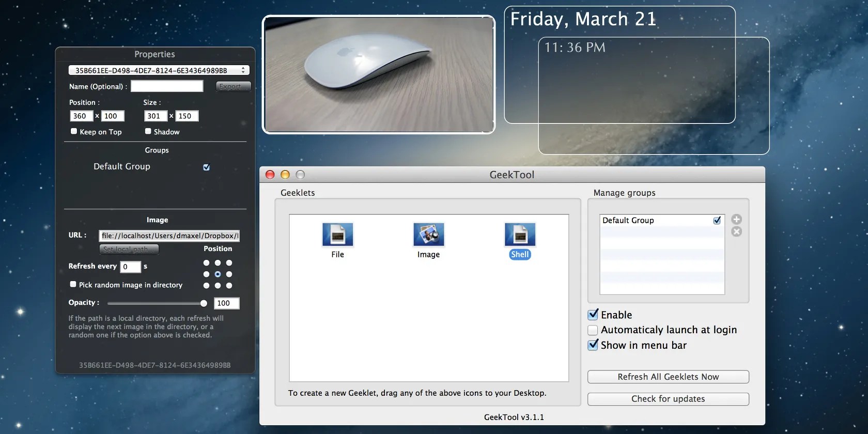The image size is (868, 434).
Task: Close the GeekTool window
Action: [x=270, y=175]
